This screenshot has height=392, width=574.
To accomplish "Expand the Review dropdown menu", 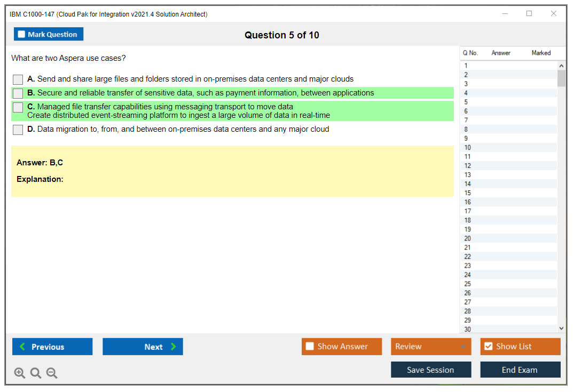I will coord(463,347).
